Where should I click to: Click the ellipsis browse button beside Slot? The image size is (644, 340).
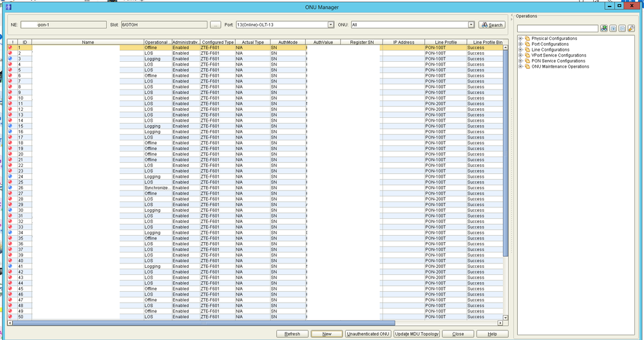click(215, 24)
